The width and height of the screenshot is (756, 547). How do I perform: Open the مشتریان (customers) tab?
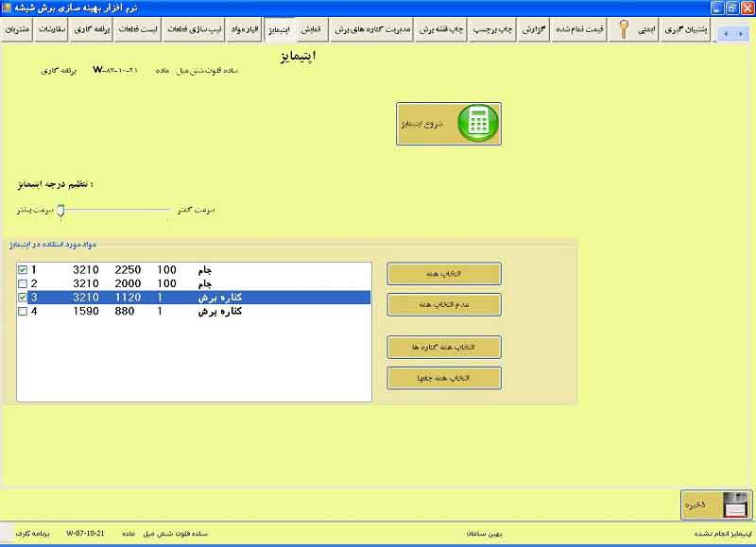pyautogui.click(x=17, y=30)
